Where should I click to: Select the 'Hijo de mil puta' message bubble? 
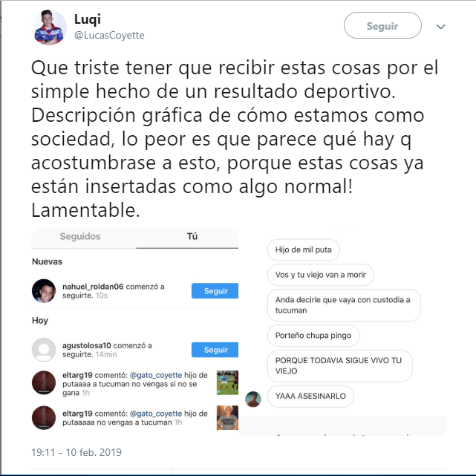click(303, 250)
